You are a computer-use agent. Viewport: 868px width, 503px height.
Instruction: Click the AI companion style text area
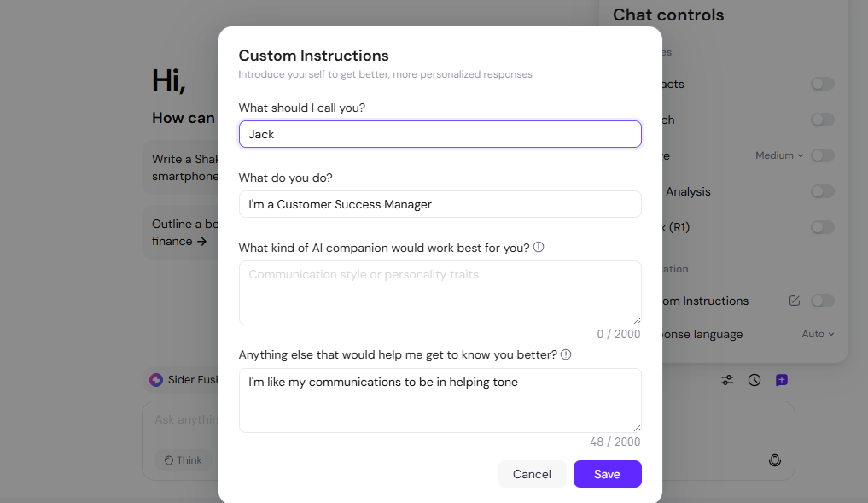click(x=440, y=293)
